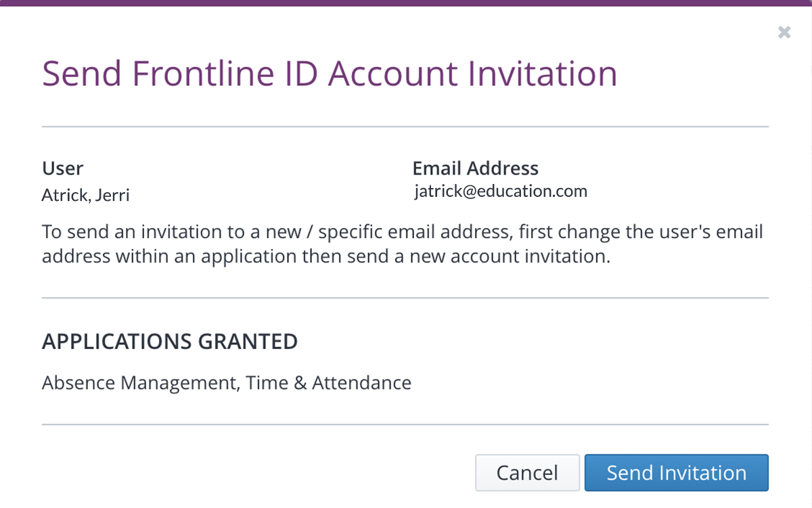Click the email jatrick@education.com
The height and width of the screenshot is (508, 812).
coord(501,191)
